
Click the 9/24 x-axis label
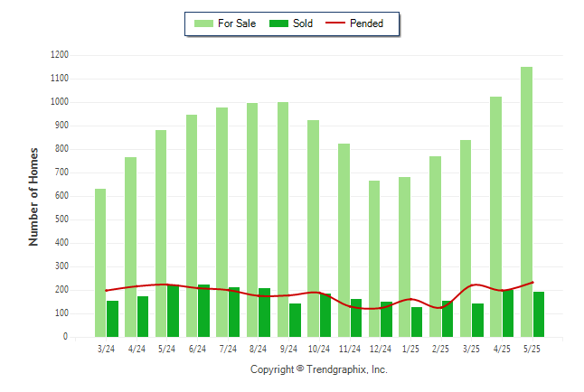coord(288,349)
